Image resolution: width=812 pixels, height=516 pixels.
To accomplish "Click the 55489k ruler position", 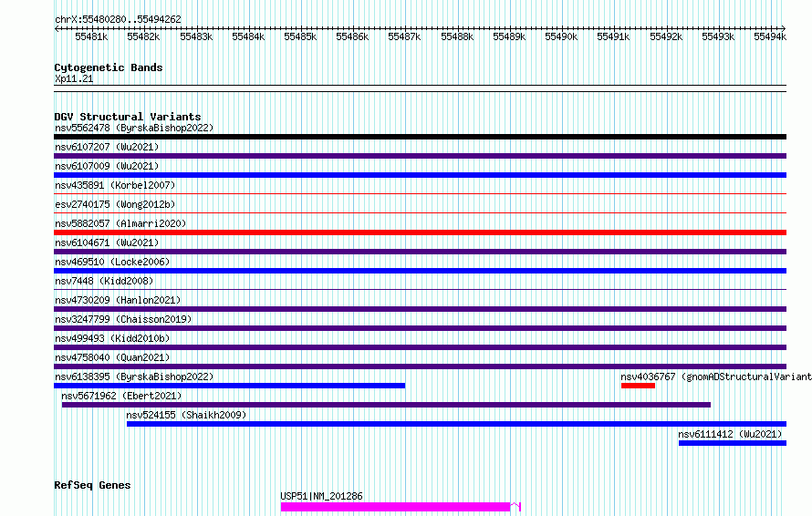I will tap(509, 36).
